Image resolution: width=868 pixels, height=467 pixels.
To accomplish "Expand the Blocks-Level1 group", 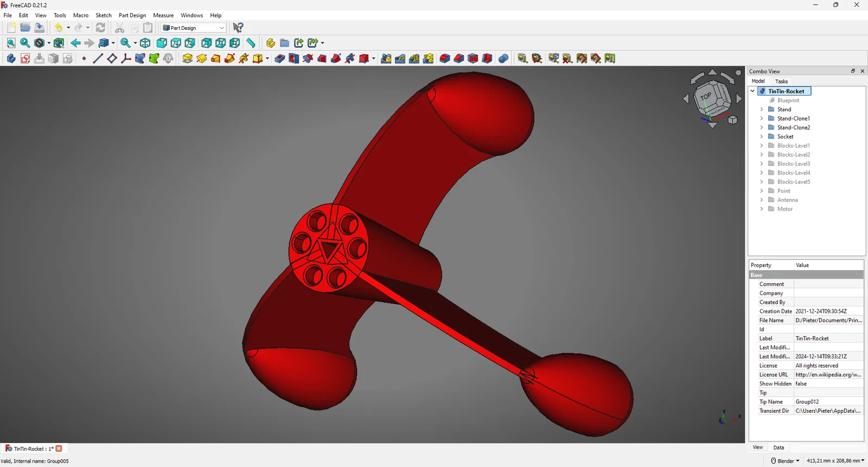I will coord(762,146).
